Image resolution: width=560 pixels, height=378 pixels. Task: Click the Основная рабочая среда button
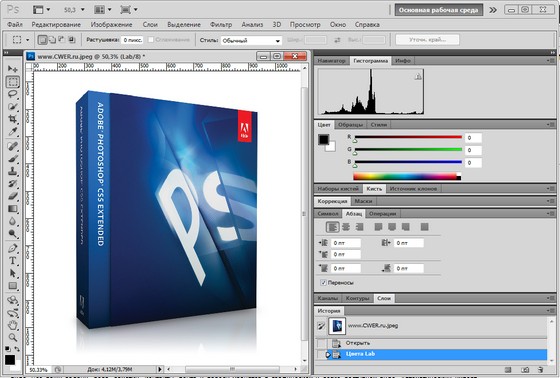click(x=438, y=10)
